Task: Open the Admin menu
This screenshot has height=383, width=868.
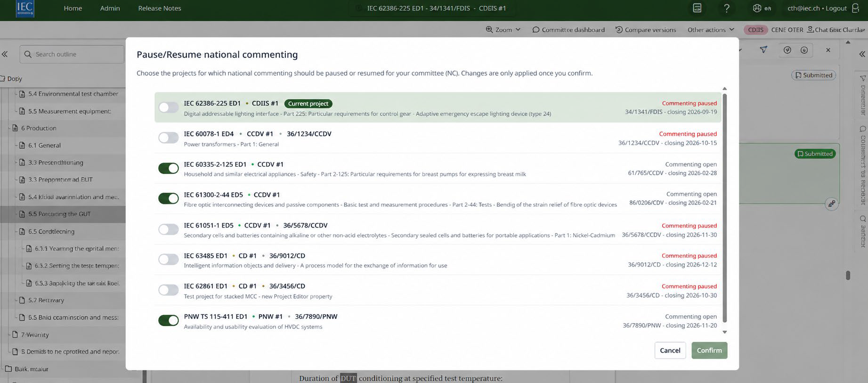Action: [110, 8]
